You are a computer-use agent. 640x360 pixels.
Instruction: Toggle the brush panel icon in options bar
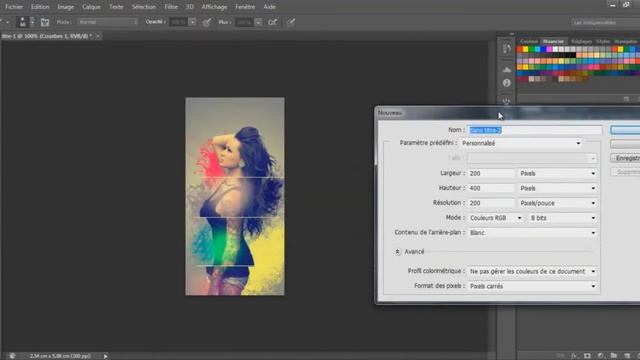[x=45, y=22]
